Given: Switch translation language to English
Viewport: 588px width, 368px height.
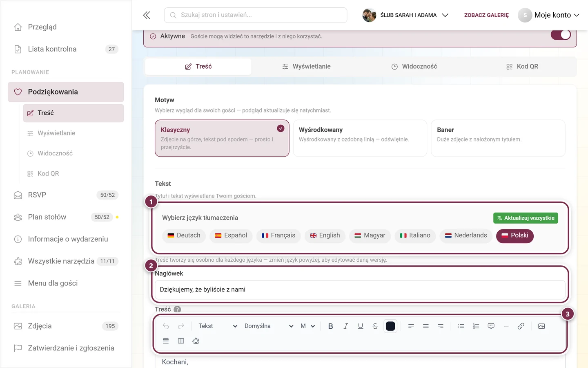Looking at the screenshot, I should [325, 236].
